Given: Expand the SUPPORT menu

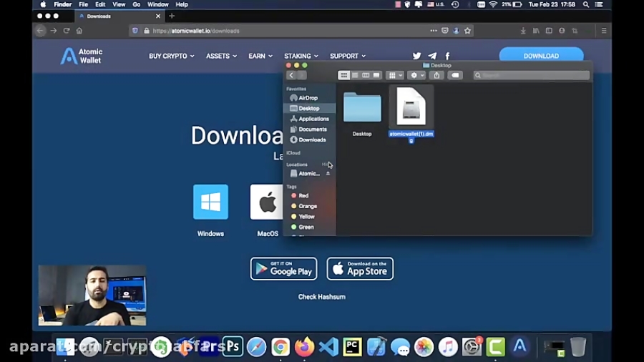Looking at the screenshot, I should click(x=348, y=56).
